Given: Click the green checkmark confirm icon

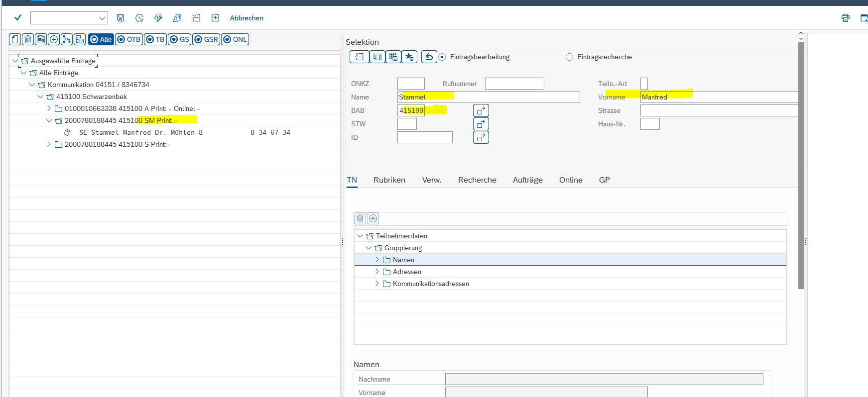Looking at the screenshot, I should pyautogui.click(x=18, y=18).
